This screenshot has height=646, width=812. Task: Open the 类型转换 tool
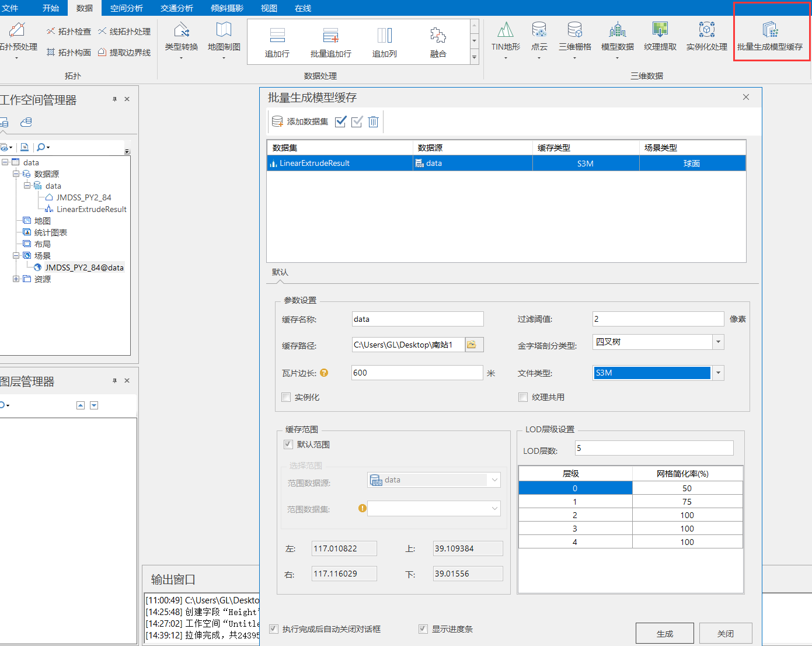pos(182,40)
